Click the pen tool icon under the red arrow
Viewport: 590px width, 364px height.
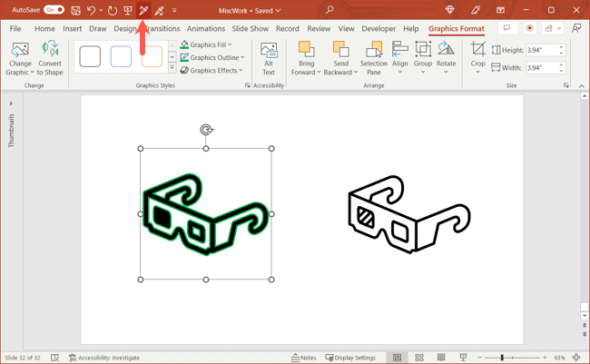pos(143,10)
